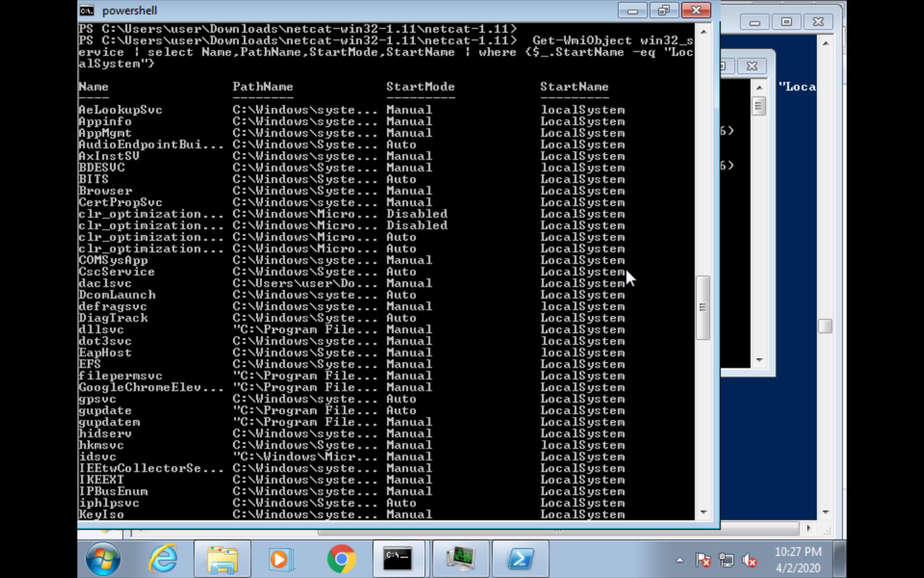This screenshot has width=924, height=578.
Task: Click the AudioEndpointBui... service name
Action: [151, 144]
